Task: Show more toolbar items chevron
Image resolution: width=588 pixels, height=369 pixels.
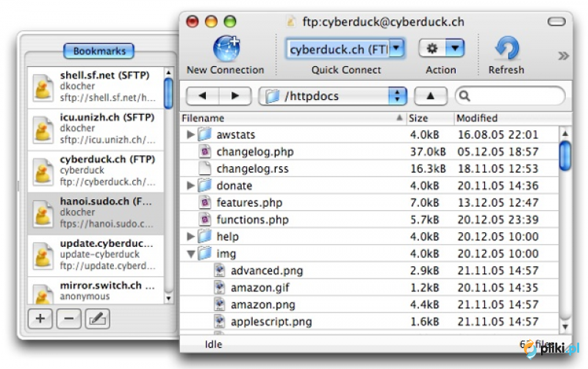Action: coord(563,56)
